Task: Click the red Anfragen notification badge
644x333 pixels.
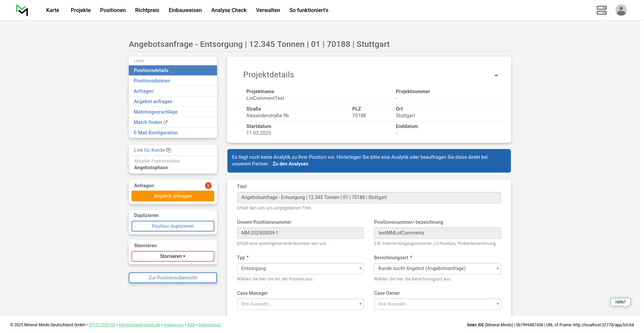Action: (x=208, y=186)
